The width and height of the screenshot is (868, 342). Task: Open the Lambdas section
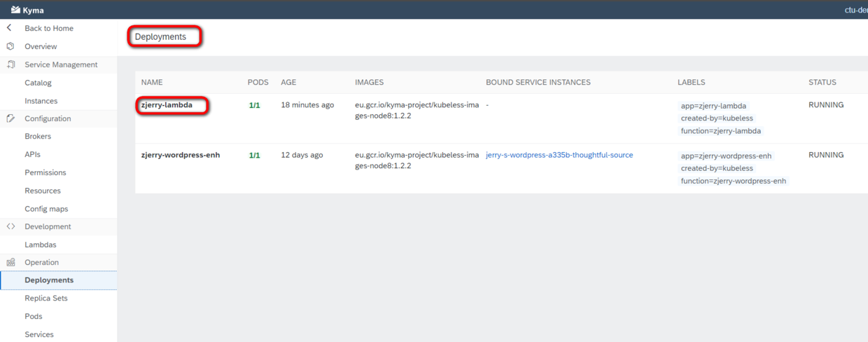coord(41,245)
